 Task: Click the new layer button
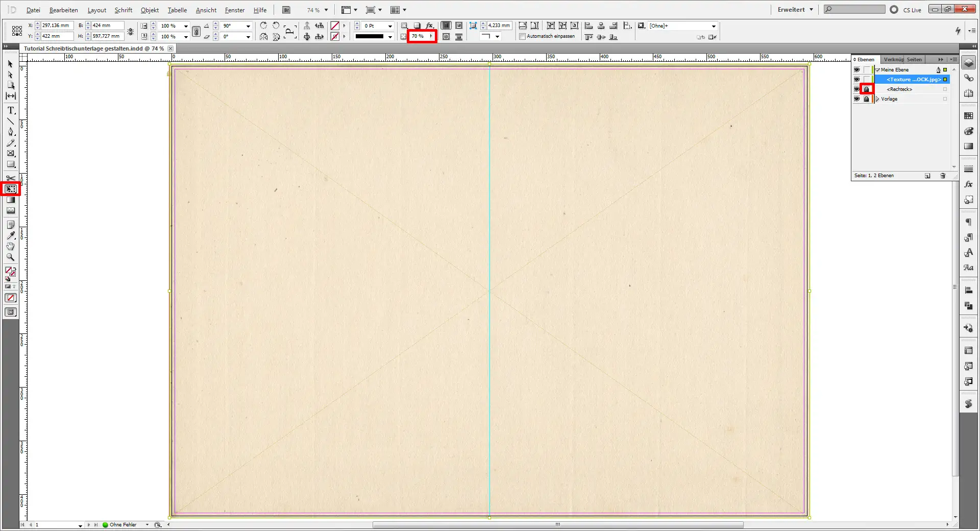927,175
